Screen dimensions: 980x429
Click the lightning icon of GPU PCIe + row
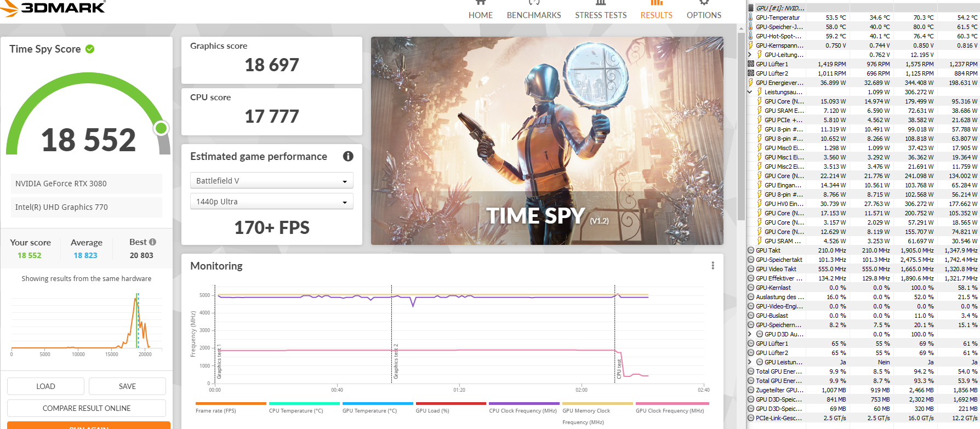pos(760,120)
